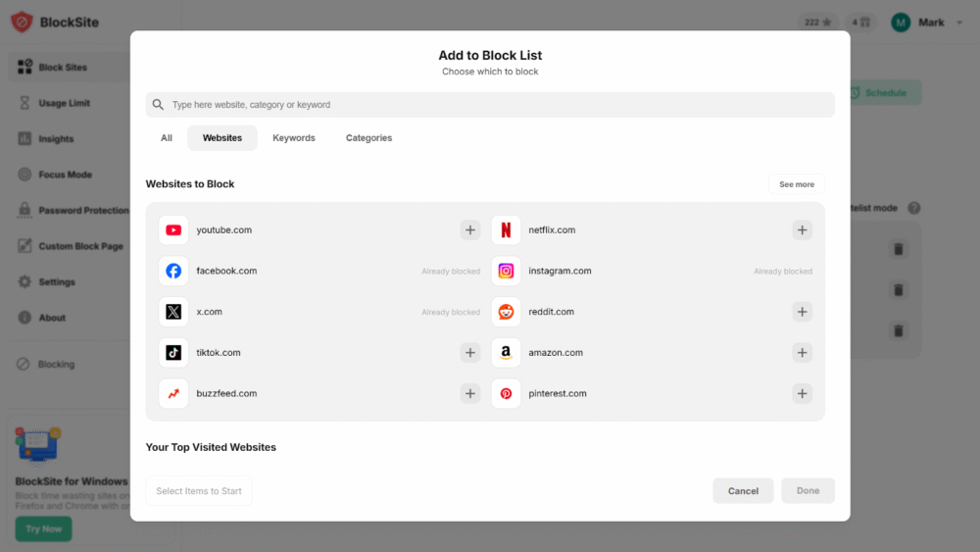Click the Reddit logo icon
980x552 pixels.
click(506, 312)
